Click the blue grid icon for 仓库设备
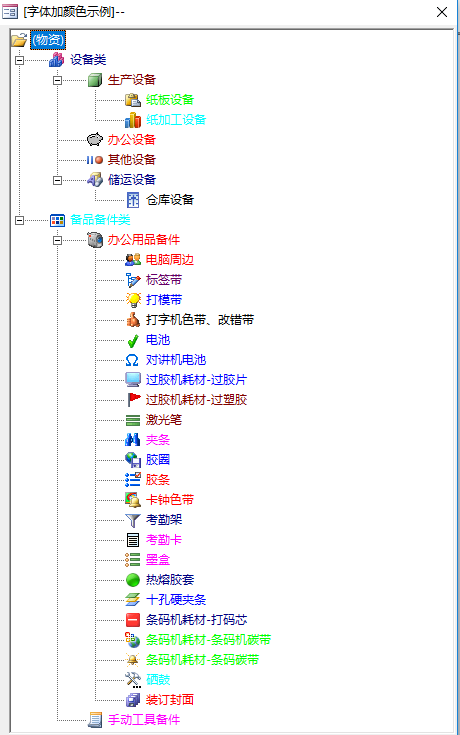 point(133,200)
